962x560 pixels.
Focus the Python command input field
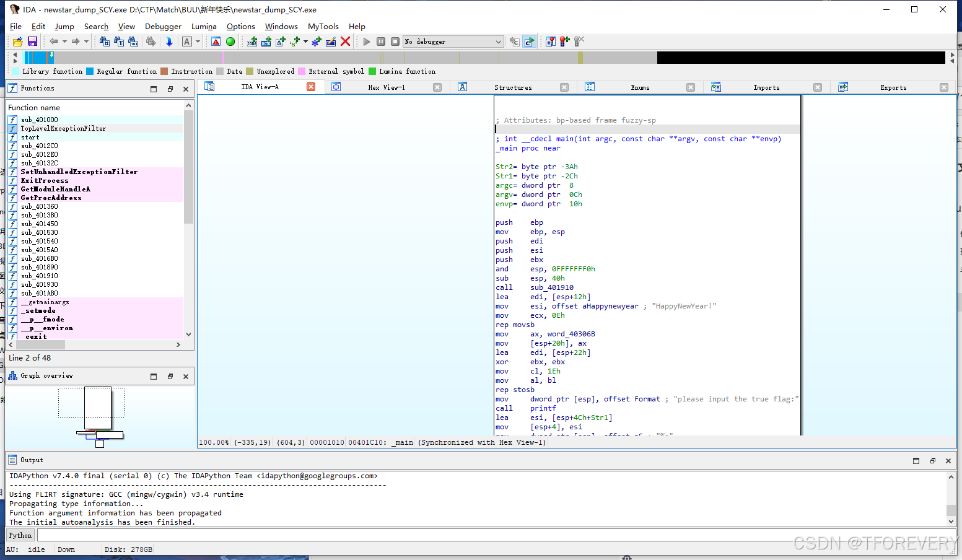pyautogui.click(x=496, y=535)
